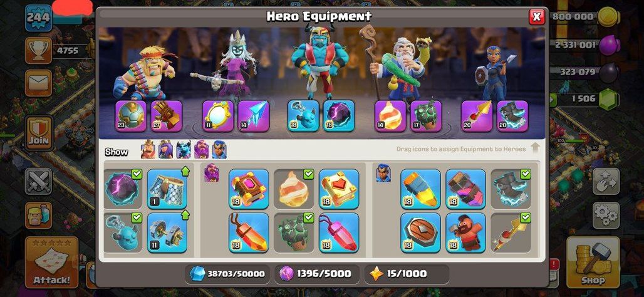Image resolution: width=644 pixels, height=297 pixels.
Task: Close the Hero Equipment window
Action: pyautogui.click(x=536, y=17)
